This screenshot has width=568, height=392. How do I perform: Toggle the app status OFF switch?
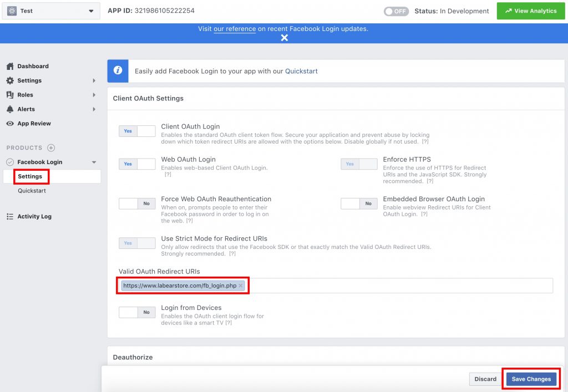tap(397, 11)
